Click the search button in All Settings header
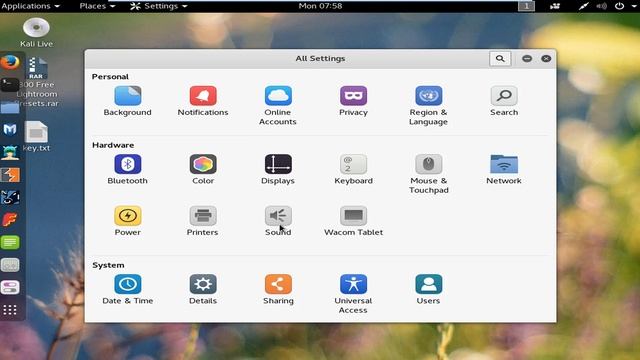The image size is (640, 360). click(500, 59)
